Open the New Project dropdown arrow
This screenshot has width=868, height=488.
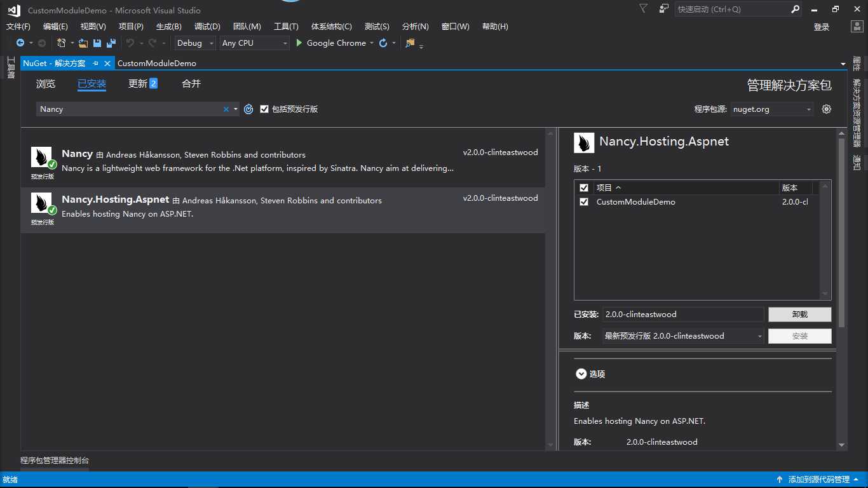pos(72,43)
